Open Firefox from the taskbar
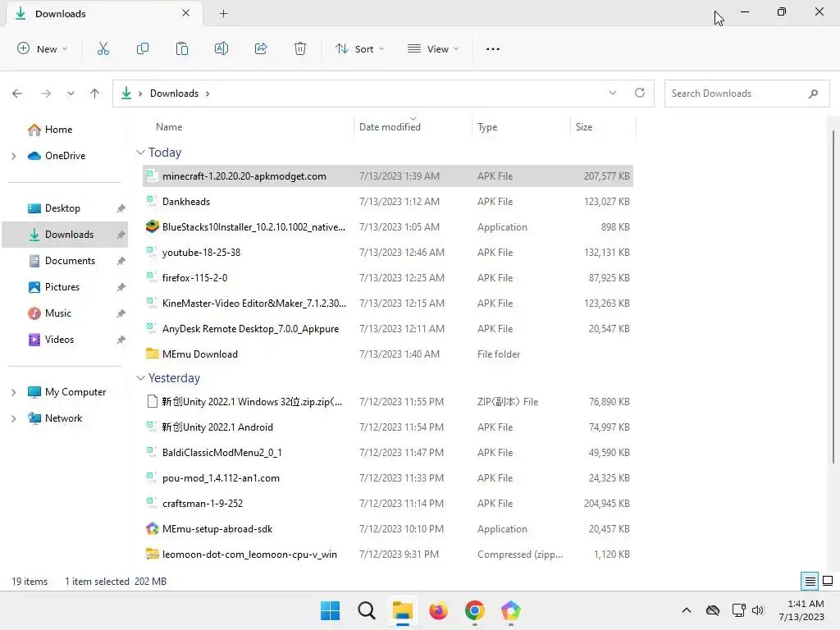Viewport: 840px width, 630px height. click(x=438, y=610)
